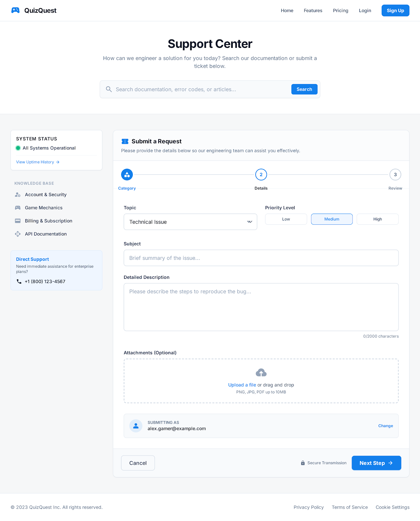
Task: Click the Account & Security users icon
Action: 18,195
